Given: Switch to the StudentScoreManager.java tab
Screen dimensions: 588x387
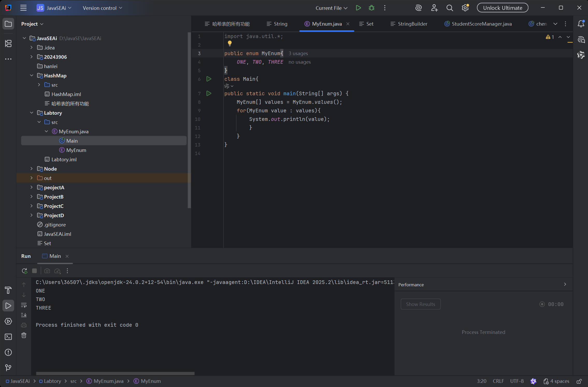Looking at the screenshot, I should coord(481,24).
